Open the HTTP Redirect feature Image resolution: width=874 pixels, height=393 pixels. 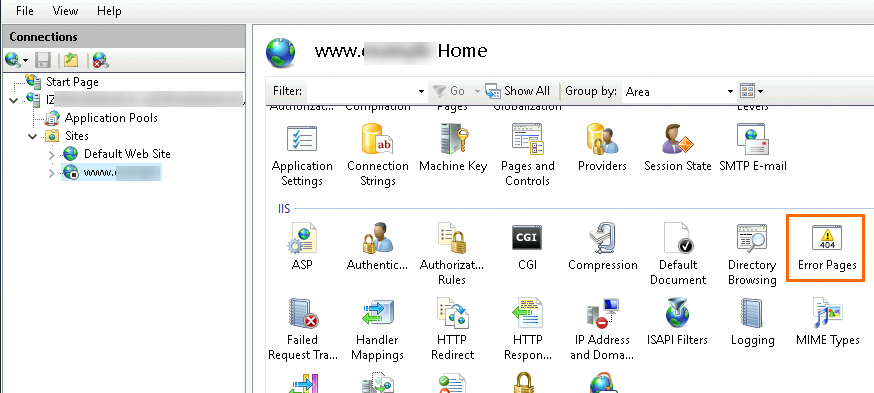452,330
